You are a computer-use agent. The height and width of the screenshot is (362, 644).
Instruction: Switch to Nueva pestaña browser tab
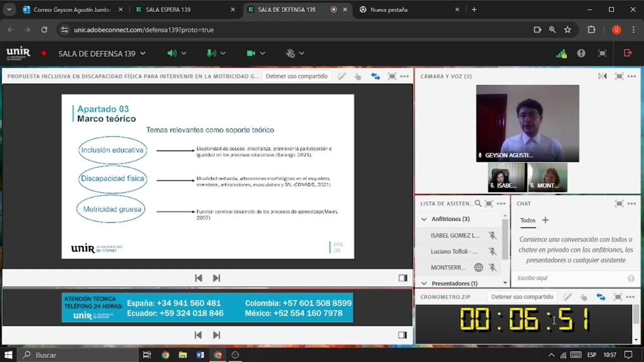pyautogui.click(x=410, y=10)
